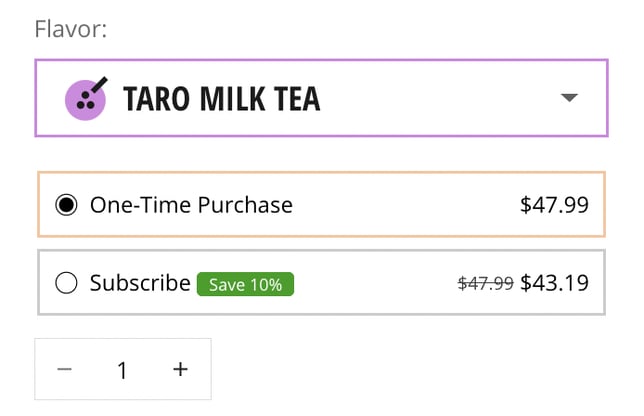
Task: Click the $43.19 subscription price
Action: (x=554, y=283)
